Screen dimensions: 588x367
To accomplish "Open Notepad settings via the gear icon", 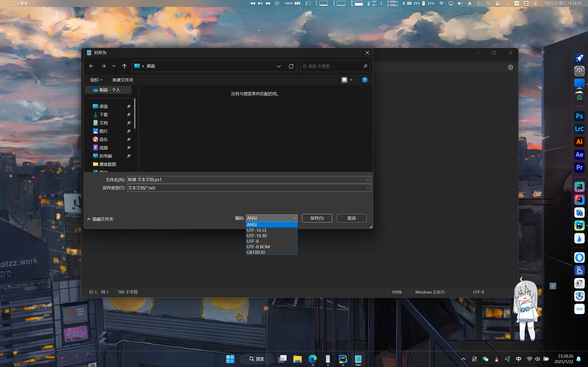I will (x=510, y=67).
